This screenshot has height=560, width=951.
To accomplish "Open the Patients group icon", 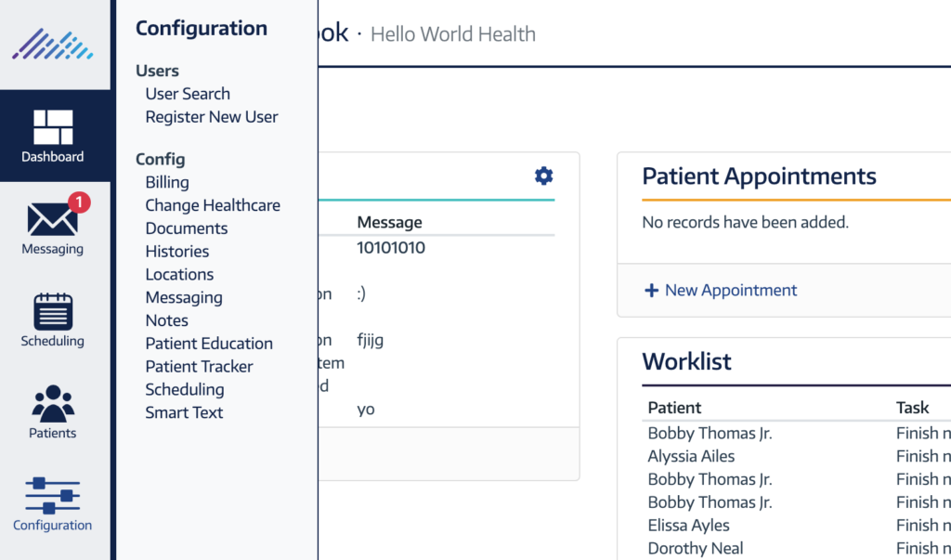I will (x=53, y=404).
